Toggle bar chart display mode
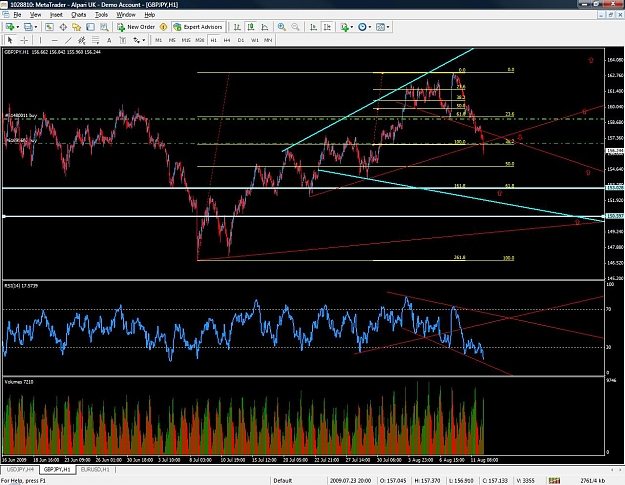The height and width of the screenshot is (485, 625). pyautogui.click(x=237, y=27)
